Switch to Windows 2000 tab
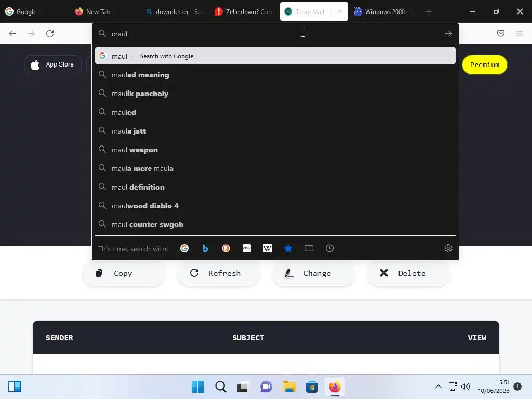Screen dimensions: 532x399 [x=384, y=11]
